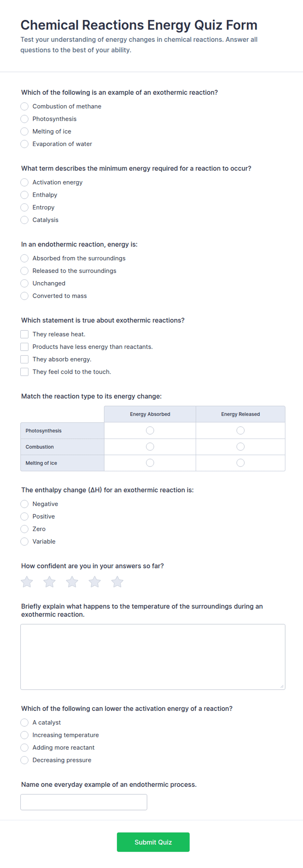Select Negative for enthalpy change
The height and width of the screenshot is (868, 303).
[24, 504]
